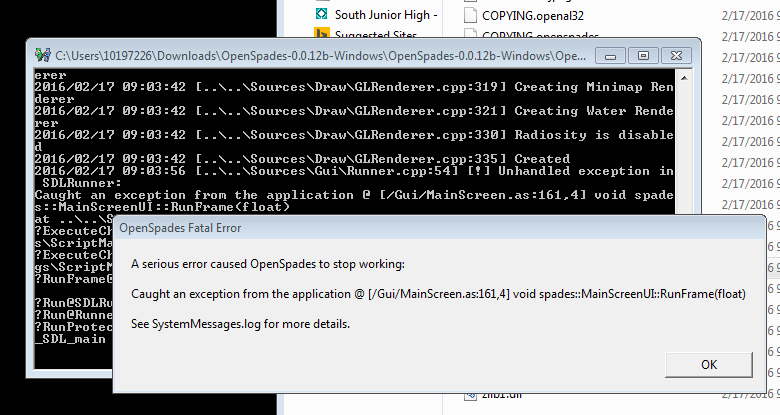Image resolution: width=780 pixels, height=415 pixels.
Task: Maximize the OpenSpades console window
Action: [643, 54]
